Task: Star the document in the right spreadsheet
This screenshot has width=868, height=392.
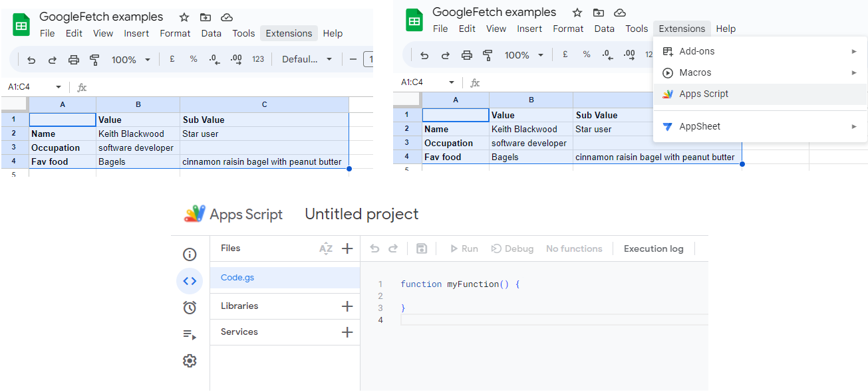Action: pos(577,13)
